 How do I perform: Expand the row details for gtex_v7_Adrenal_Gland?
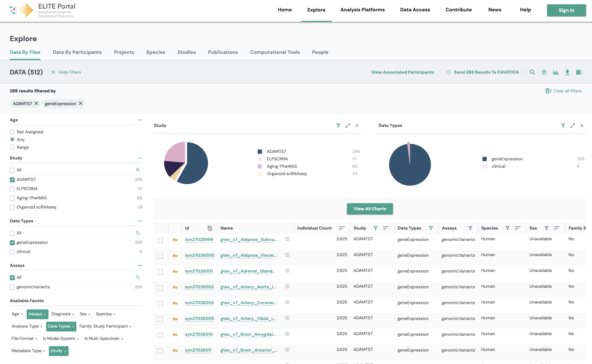click(x=287, y=271)
